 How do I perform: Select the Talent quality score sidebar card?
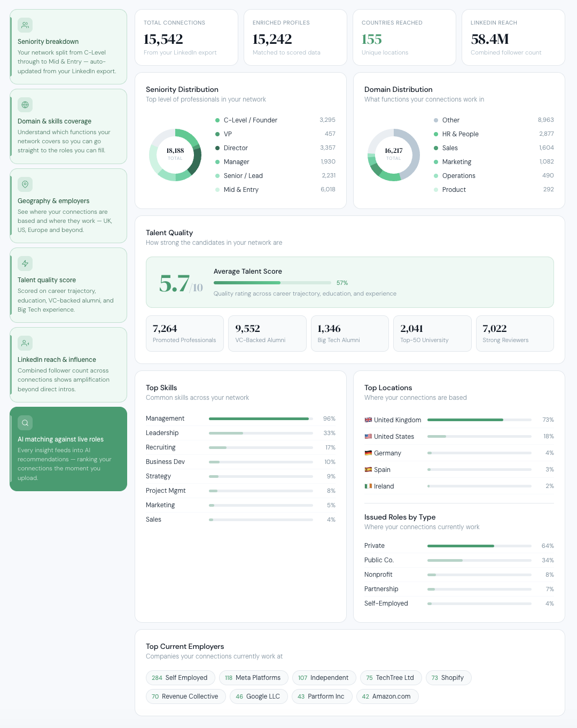point(68,285)
